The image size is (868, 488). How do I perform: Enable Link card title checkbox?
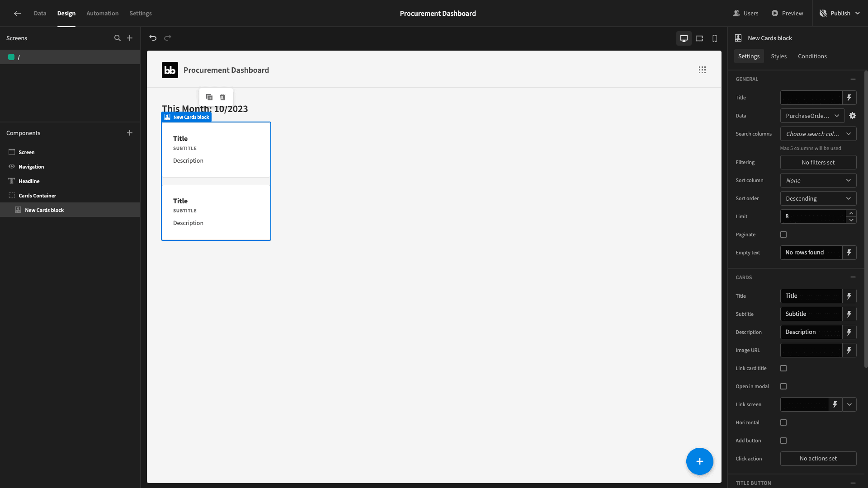(783, 368)
